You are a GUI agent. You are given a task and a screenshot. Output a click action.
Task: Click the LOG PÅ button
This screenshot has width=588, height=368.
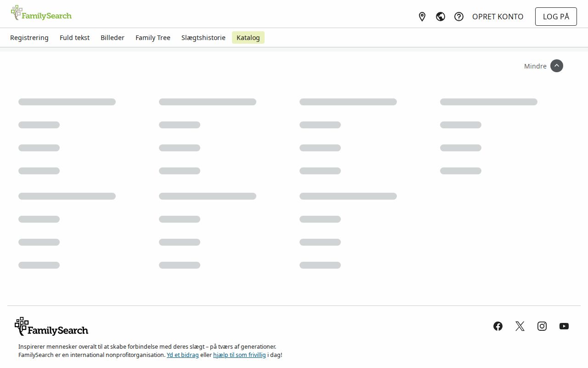556,17
